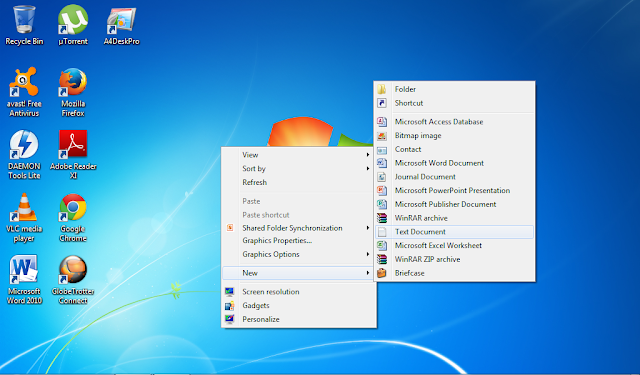Click the WinRAR ZIP archive icon
Screen dimensions: 640x375
click(x=382, y=259)
